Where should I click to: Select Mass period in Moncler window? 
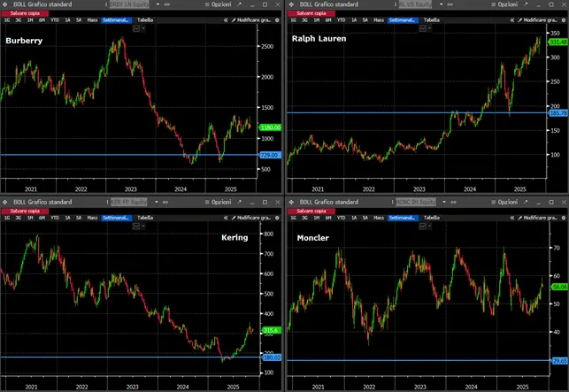[x=379, y=218]
